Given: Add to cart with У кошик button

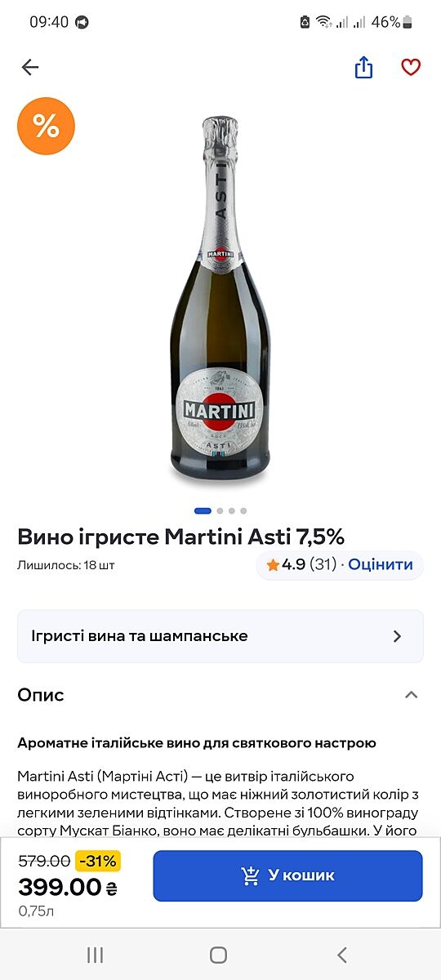Looking at the screenshot, I should [288, 875].
